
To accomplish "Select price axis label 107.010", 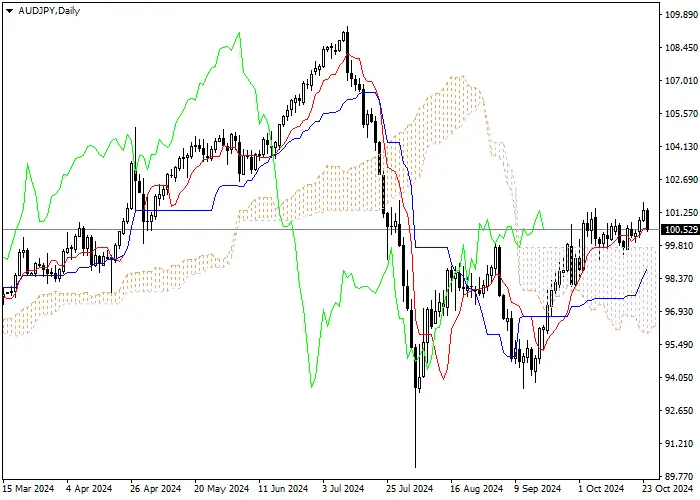I will pyautogui.click(x=681, y=81).
